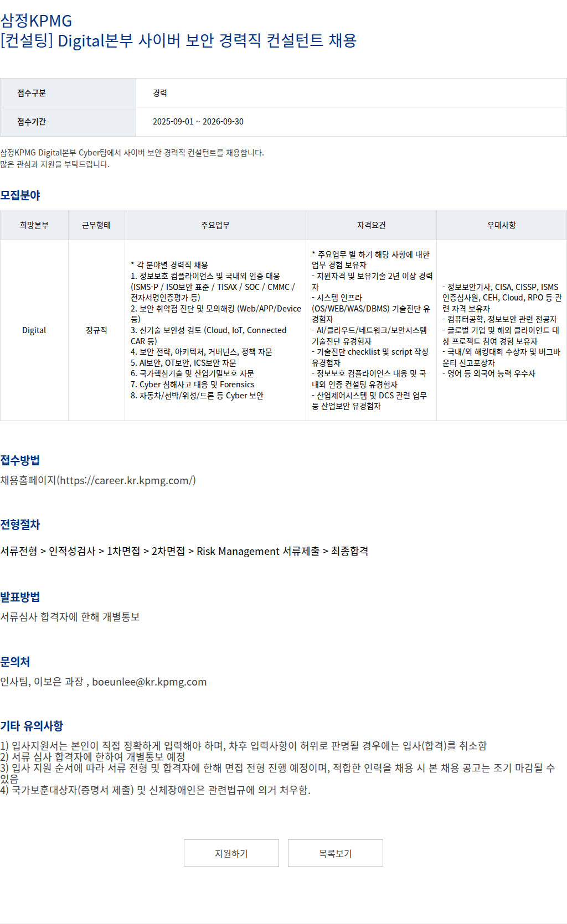Open the career.kr.kpmg.com recruitment URL
Image resolution: width=567 pixels, height=924 pixels.
tap(126, 480)
